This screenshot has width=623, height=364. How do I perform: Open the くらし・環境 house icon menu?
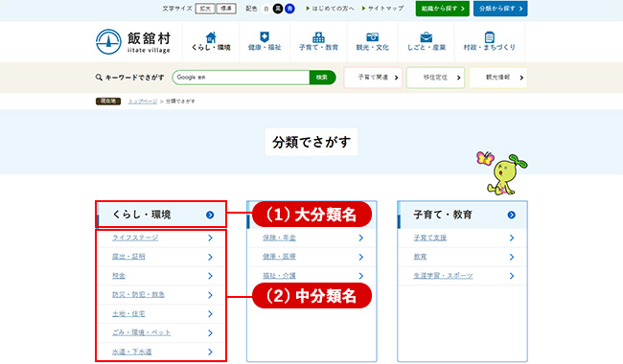[x=211, y=41]
